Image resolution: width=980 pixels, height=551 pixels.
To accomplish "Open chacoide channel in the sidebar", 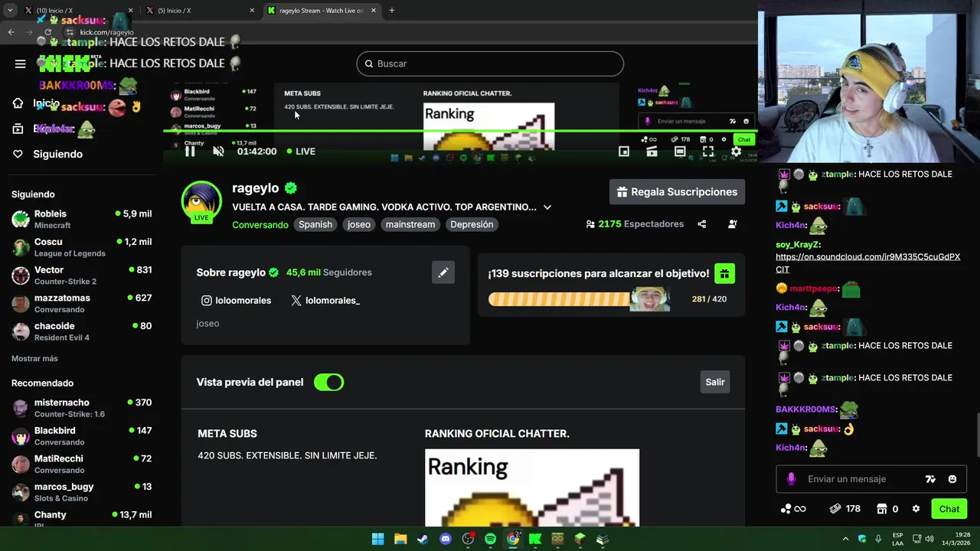I will click(x=82, y=331).
